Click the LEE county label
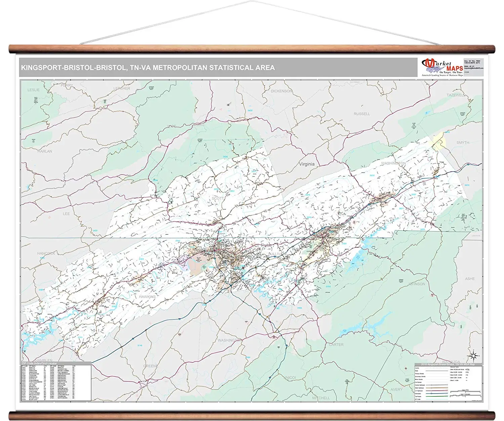 (x=67, y=214)
